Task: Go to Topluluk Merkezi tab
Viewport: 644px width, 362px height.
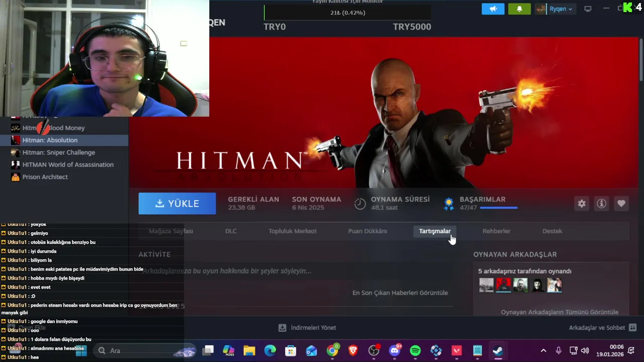Action: pyautogui.click(x=292, y=231)
